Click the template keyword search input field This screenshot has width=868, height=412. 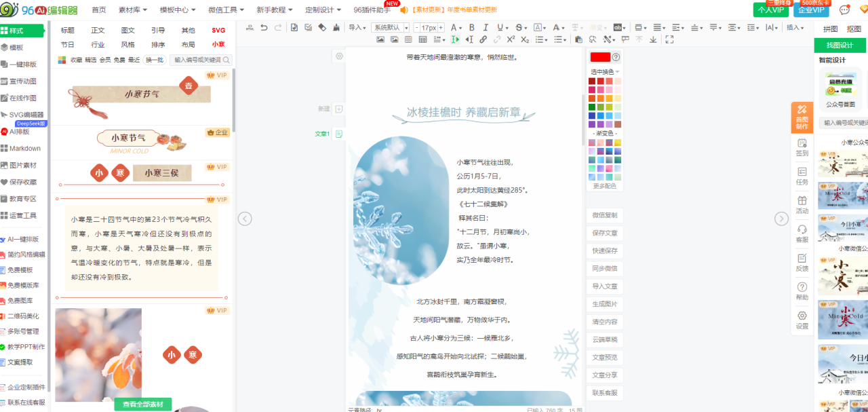[x=197, y=60]
